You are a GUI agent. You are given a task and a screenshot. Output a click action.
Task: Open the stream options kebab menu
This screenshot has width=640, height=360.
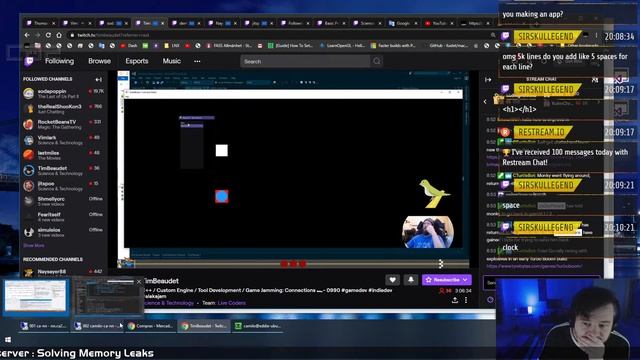tap(466, 300)
